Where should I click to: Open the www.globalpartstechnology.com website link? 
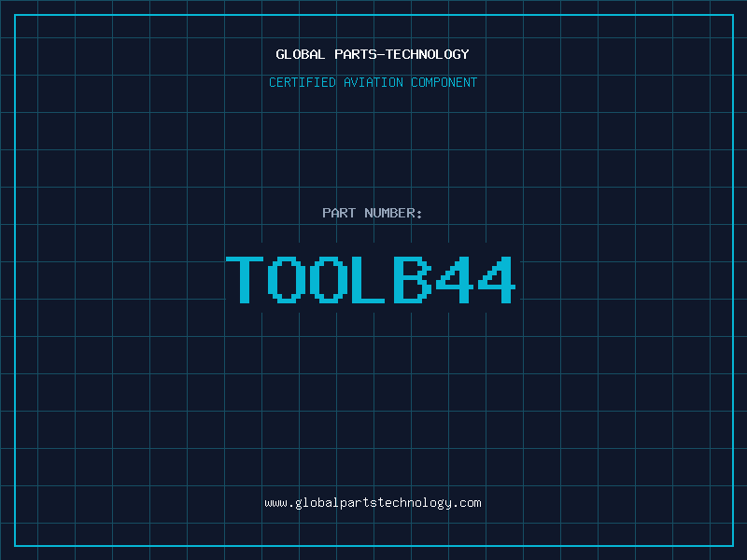[373, 502]
